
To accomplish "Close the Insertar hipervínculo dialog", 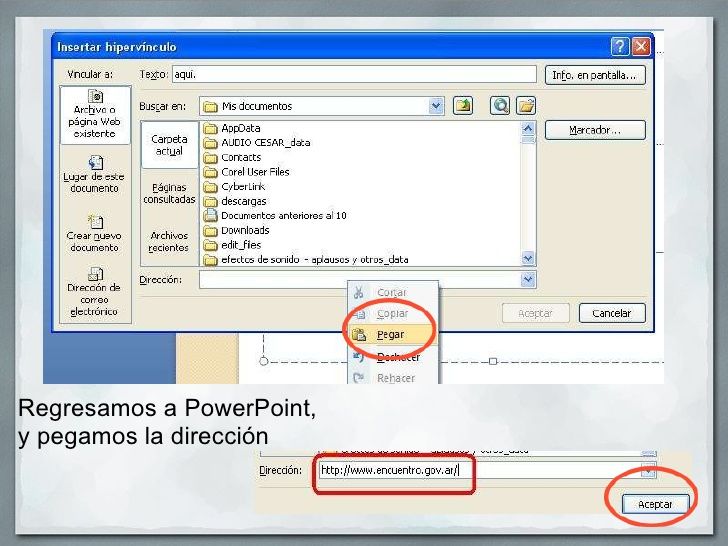I will [x=641, y=46].
